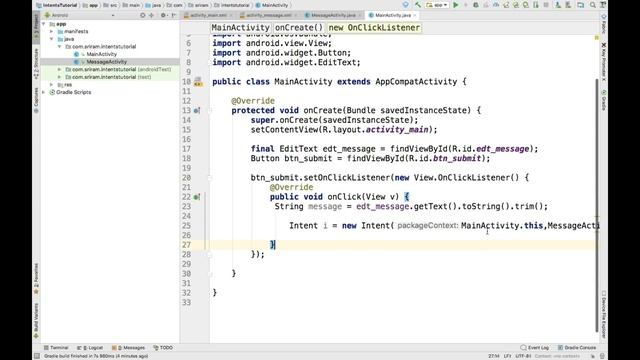Open the Favorites side tool tab
The width and height of the screenshot is (640, 360).
point(36,279)
